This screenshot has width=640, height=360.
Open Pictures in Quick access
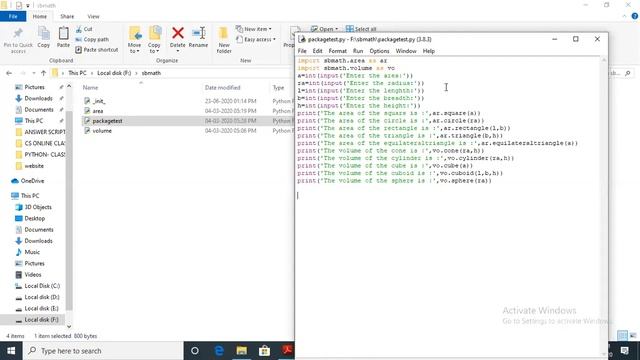point(34,87)
